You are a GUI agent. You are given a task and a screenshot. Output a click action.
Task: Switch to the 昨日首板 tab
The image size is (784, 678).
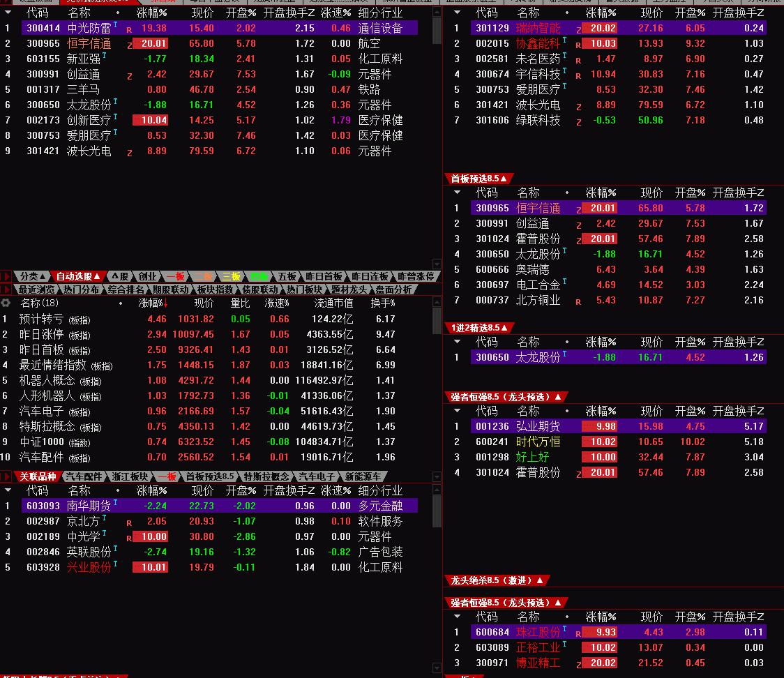tap(324, 276)
